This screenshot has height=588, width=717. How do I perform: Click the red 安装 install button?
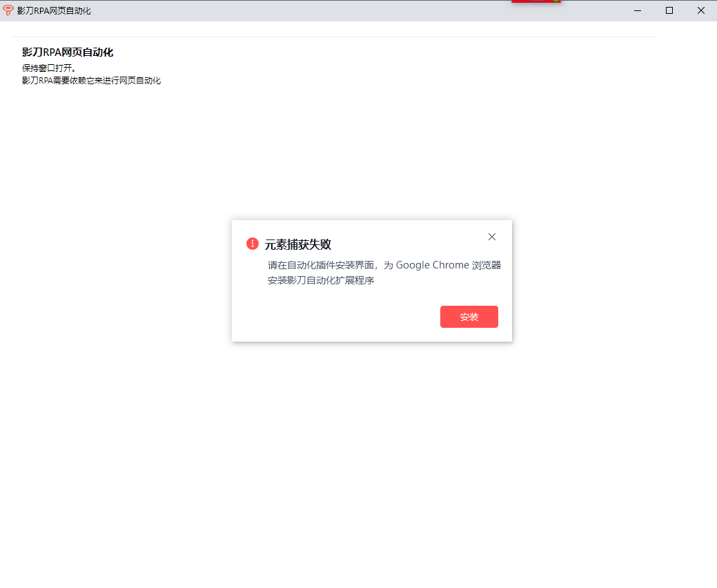469,317
